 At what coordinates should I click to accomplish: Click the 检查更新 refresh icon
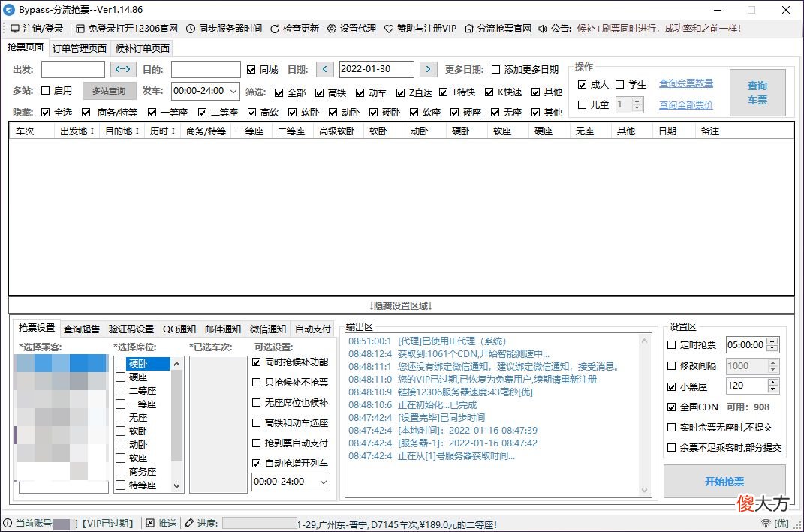pos(274,29)
